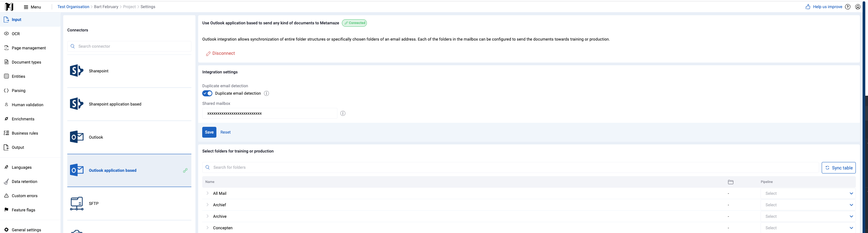
Task: Click the info icon beside Duplicate email detection
Action: 266,93
